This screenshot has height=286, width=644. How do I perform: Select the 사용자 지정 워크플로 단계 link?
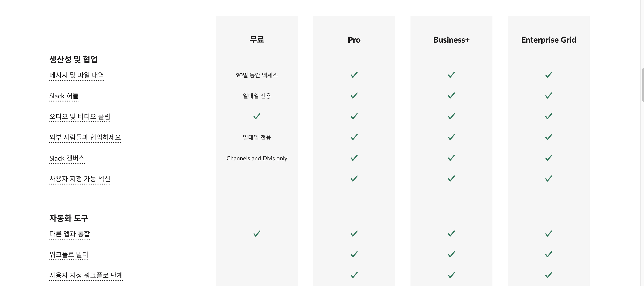pyautogui.click(x=86, y=275)
